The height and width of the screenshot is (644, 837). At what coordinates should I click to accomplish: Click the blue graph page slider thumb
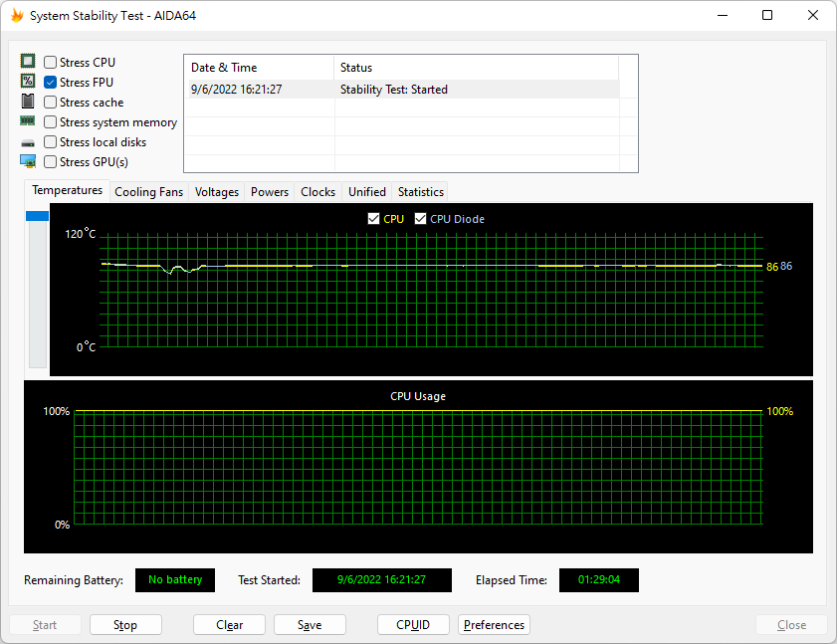coord(38,216)
